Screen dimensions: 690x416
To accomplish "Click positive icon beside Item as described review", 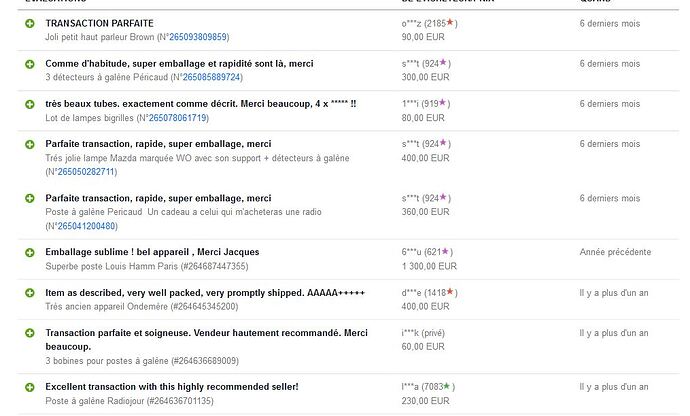I will pyautogui.click(x=30, y=293).
